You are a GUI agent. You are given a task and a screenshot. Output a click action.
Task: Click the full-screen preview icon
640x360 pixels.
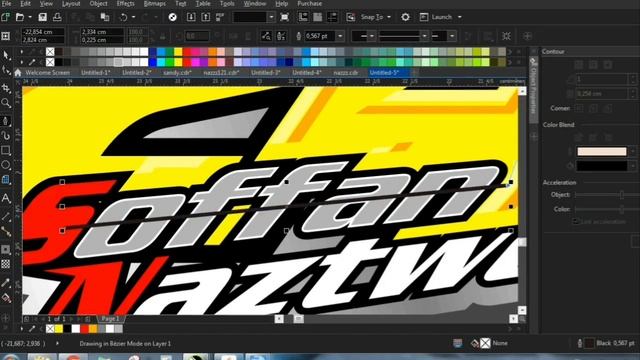284,17
